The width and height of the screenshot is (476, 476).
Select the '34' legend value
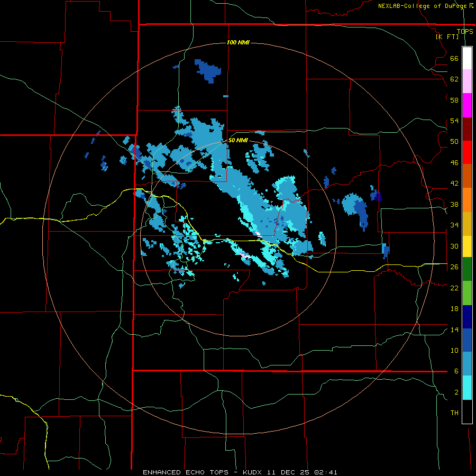pyautogui.click(x=454, y=225)
